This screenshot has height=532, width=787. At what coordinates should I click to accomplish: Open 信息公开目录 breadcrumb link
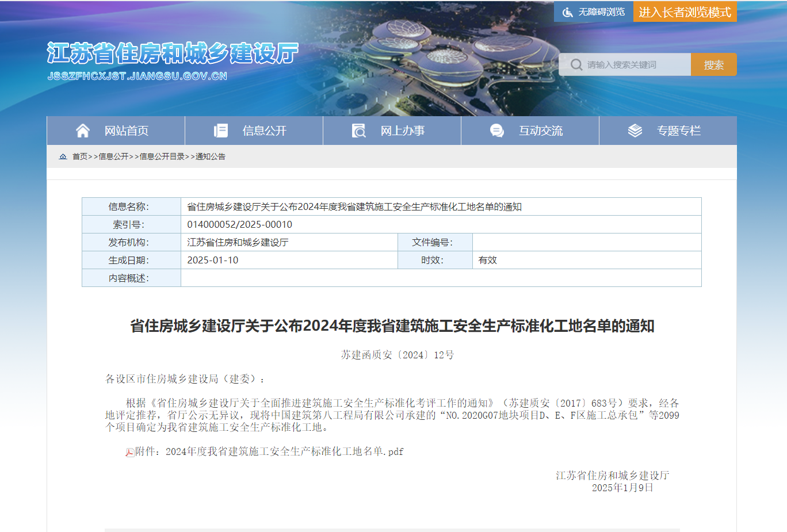[162, 156]
